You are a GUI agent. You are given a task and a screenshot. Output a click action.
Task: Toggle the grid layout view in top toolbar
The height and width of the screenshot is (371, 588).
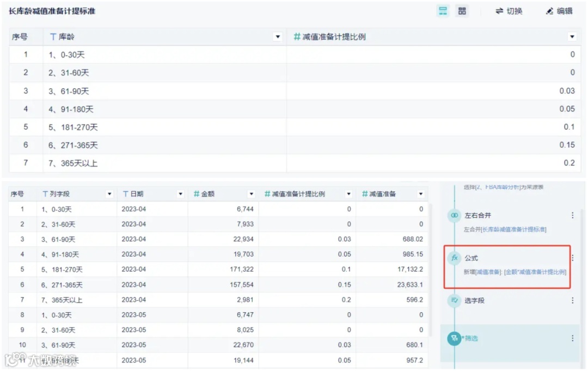(462, 10)
